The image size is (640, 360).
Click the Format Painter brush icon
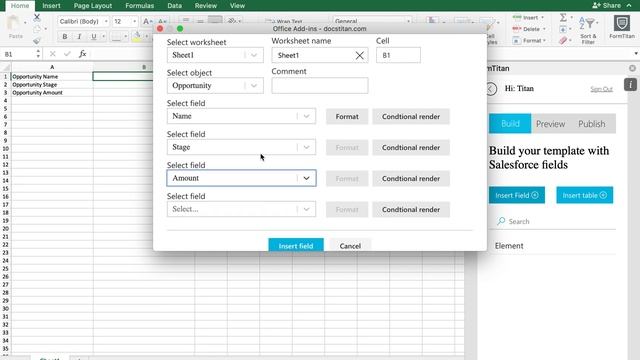37,40
